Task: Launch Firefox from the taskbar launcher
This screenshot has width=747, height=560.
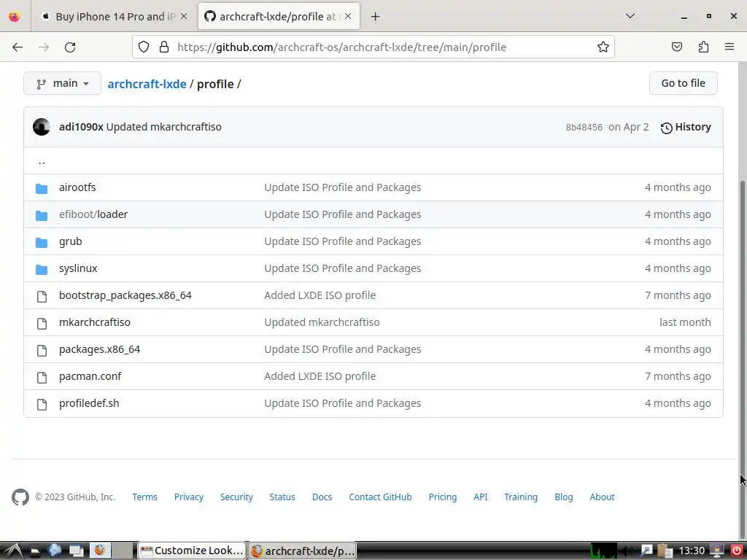Action: point(99,551)
